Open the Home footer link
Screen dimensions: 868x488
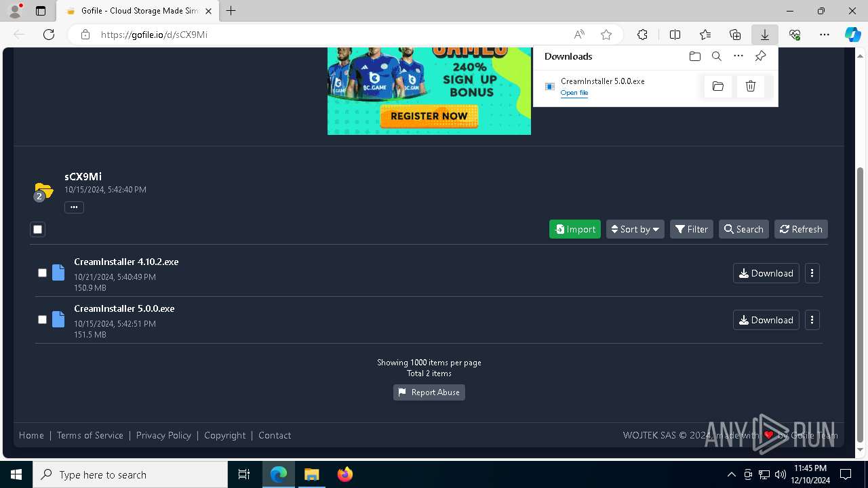click(31, 435)
